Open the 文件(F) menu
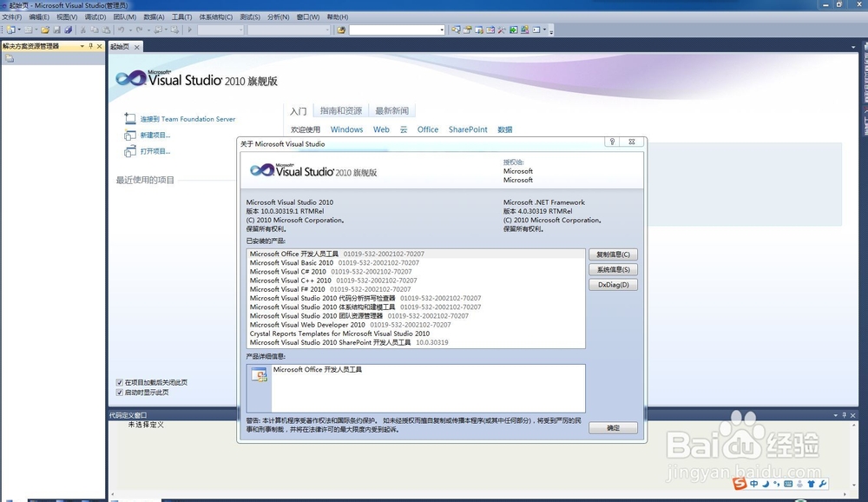Image resolution: width=868 pixels, height=502 pixels. pos(11,17)
